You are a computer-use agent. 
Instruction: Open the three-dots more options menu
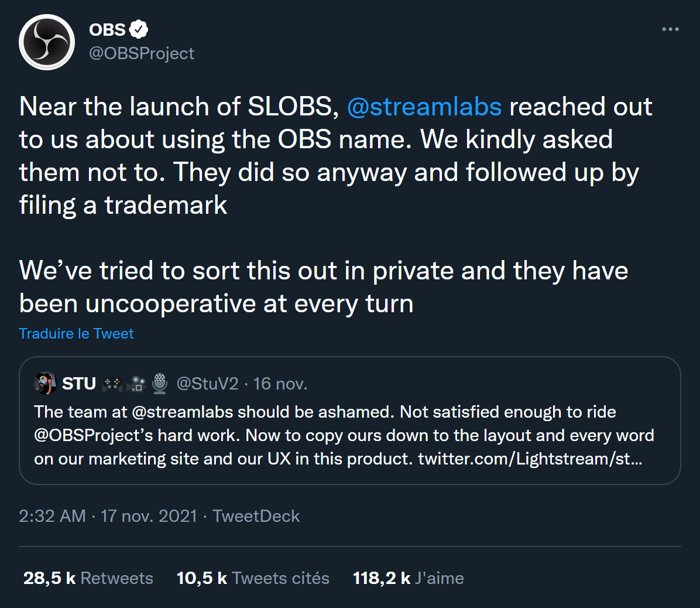(x=670, y=29)
